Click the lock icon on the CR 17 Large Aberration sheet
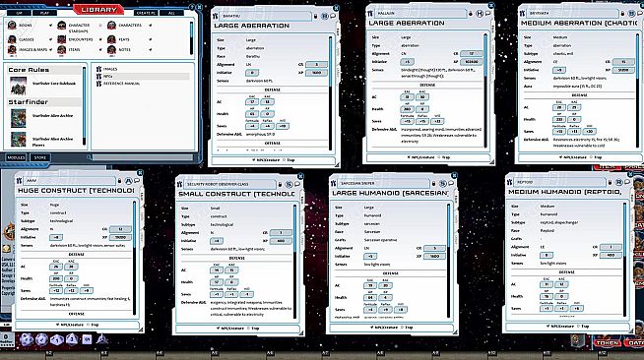644x360 pixels. [471, 14]
